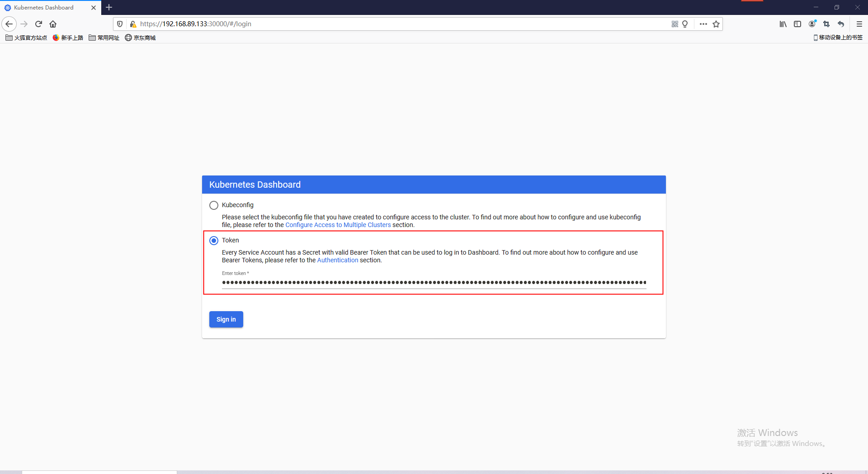Restore down the Firefox window

coord(837,7)
